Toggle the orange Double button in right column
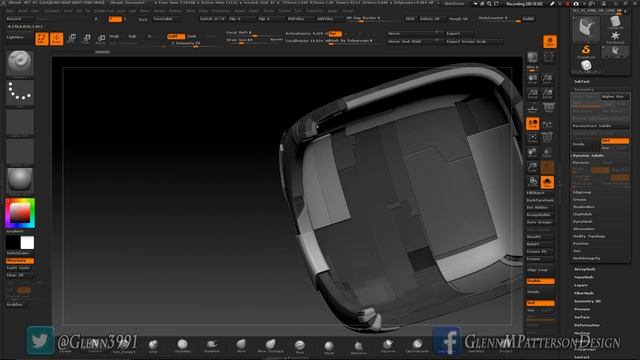The height and width of the screenshot is (360, 640). pos(540,281)
